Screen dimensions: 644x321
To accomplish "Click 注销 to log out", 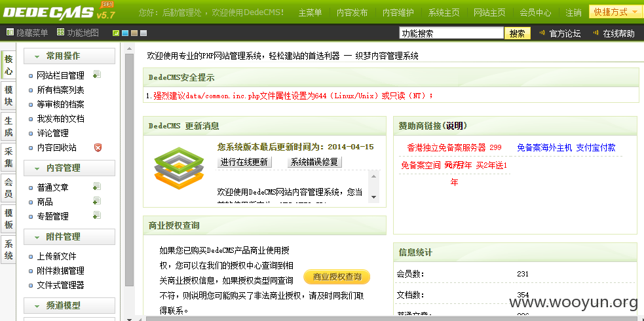I will (573, 12).
